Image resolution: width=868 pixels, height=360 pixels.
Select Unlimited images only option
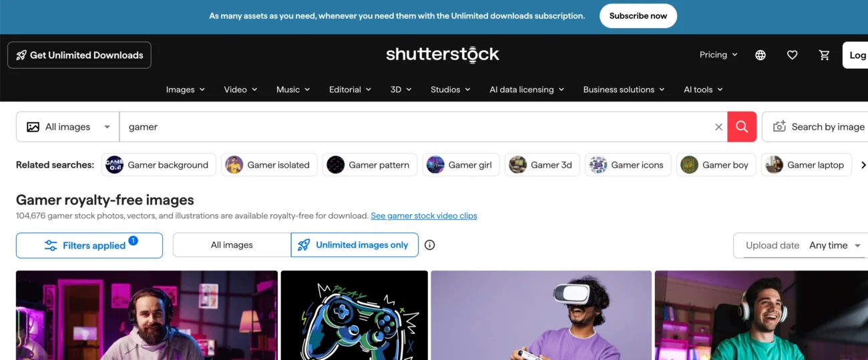[355, 245]
